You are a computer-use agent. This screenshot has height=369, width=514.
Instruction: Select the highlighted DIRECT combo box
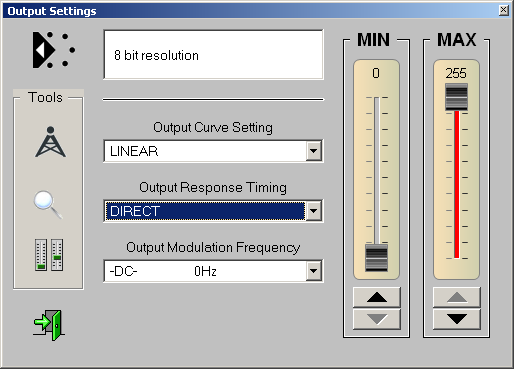click(213, 211)
